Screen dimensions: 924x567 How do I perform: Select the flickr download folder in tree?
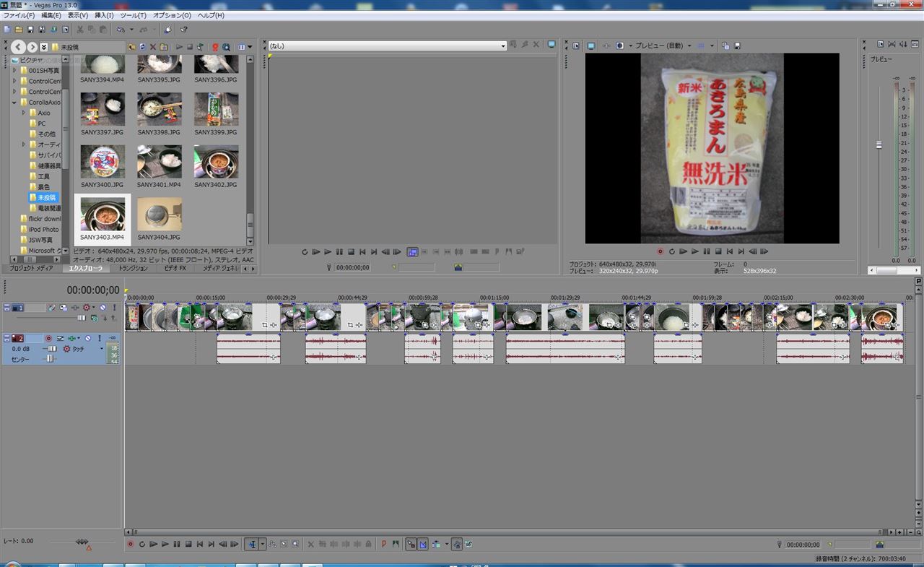tap(45, 219)
